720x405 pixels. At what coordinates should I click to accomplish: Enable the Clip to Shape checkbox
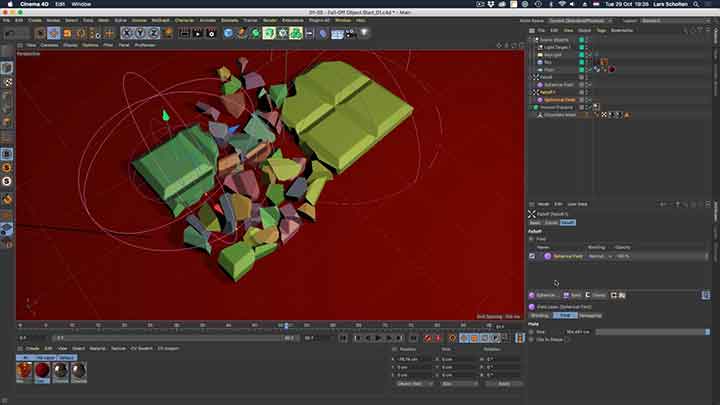568,340
